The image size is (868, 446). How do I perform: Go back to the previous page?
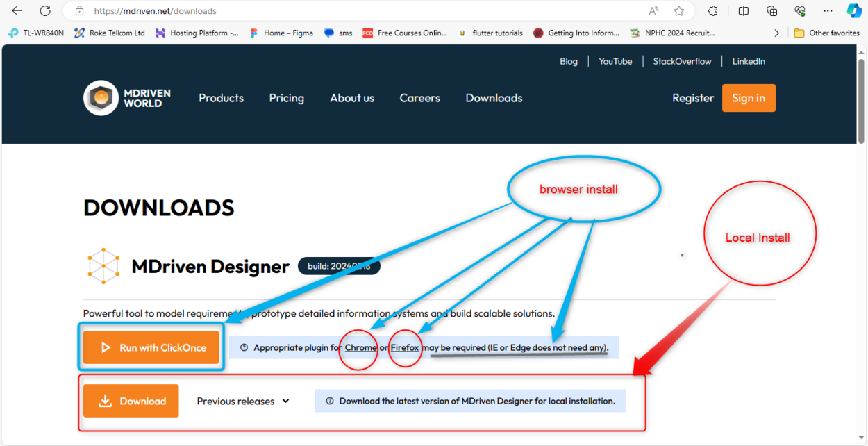(17, 11)
